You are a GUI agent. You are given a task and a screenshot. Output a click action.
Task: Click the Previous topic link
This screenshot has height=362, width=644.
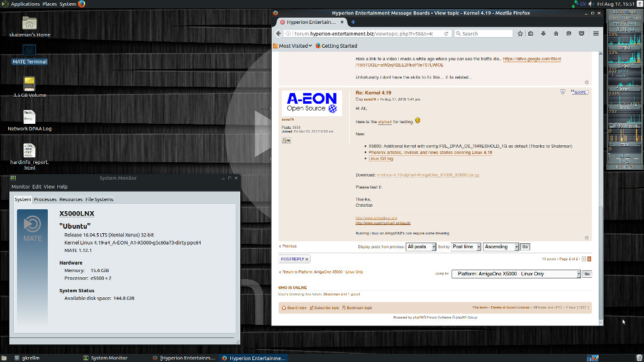288,246
